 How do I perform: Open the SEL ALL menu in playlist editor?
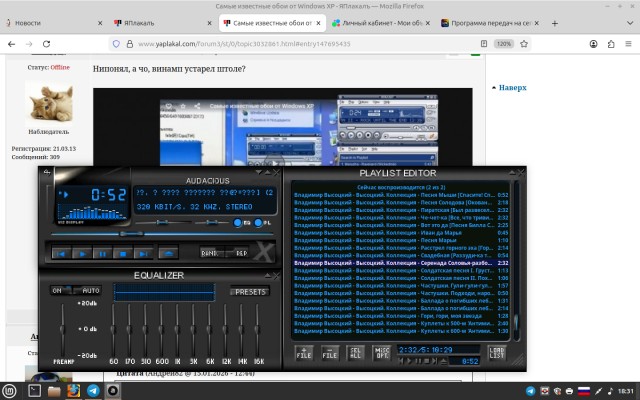(355, 353)
